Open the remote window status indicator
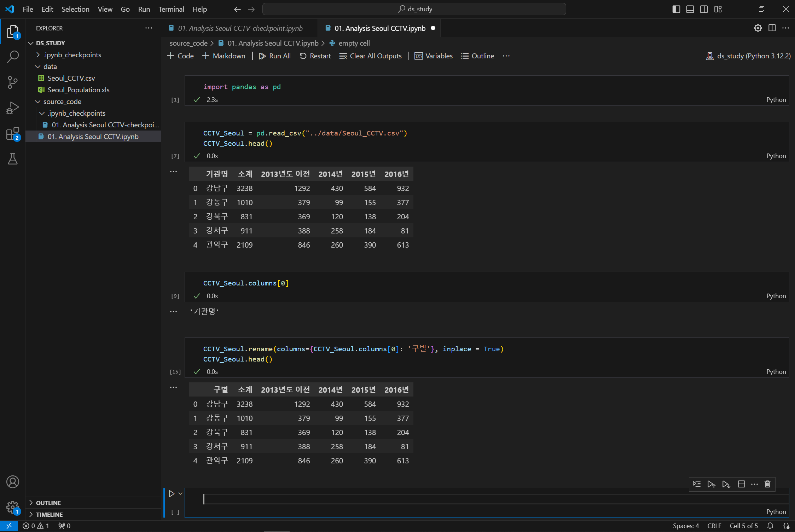Viewport: 795px width, 532px height. pos(9,526)
